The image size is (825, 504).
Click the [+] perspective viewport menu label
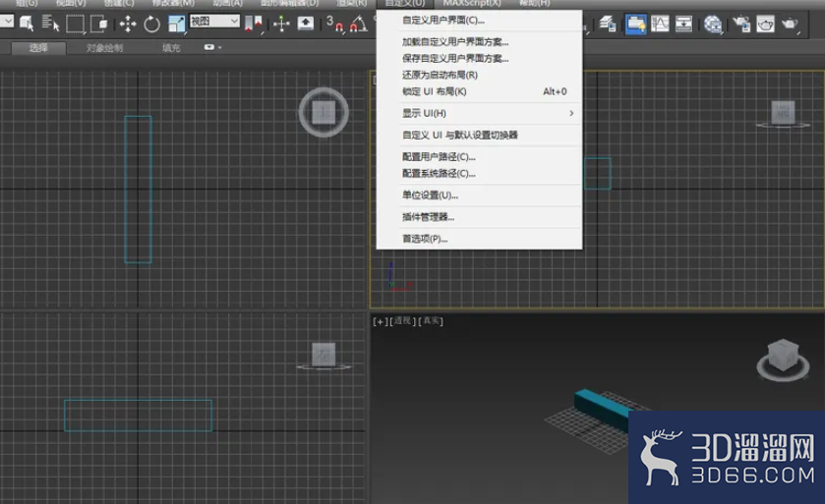pos(380,321)
